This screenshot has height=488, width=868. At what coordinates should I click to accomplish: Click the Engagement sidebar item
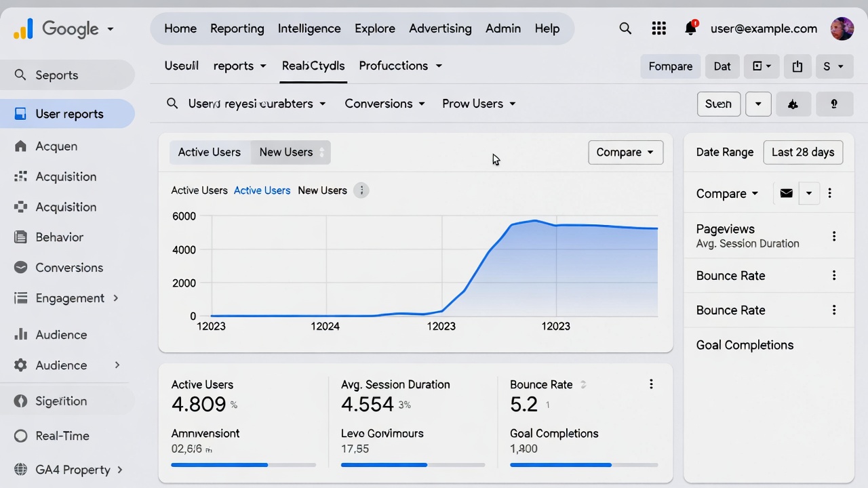69,298
